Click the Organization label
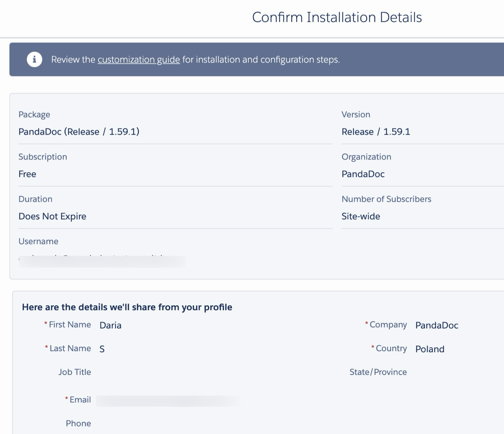504x434 pixels. tap(367, 157)
